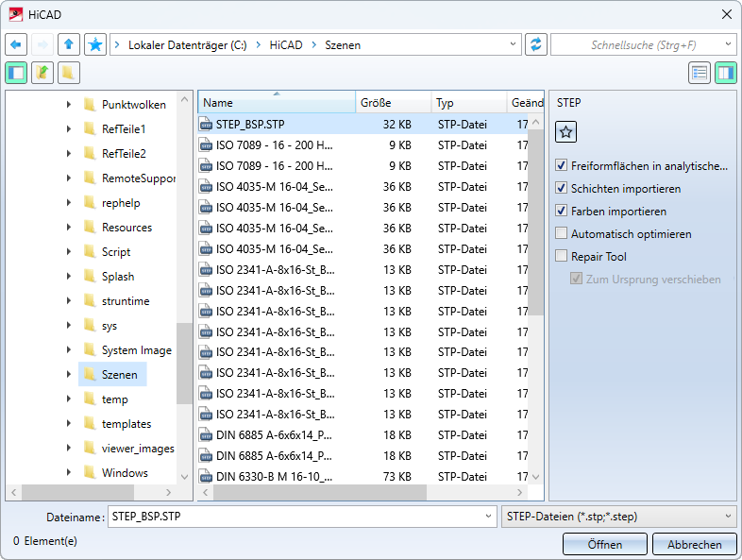742x560 pixels.
Task: Click the back navigation arrow
Action: pyautogui.click(x=16, y=45)
